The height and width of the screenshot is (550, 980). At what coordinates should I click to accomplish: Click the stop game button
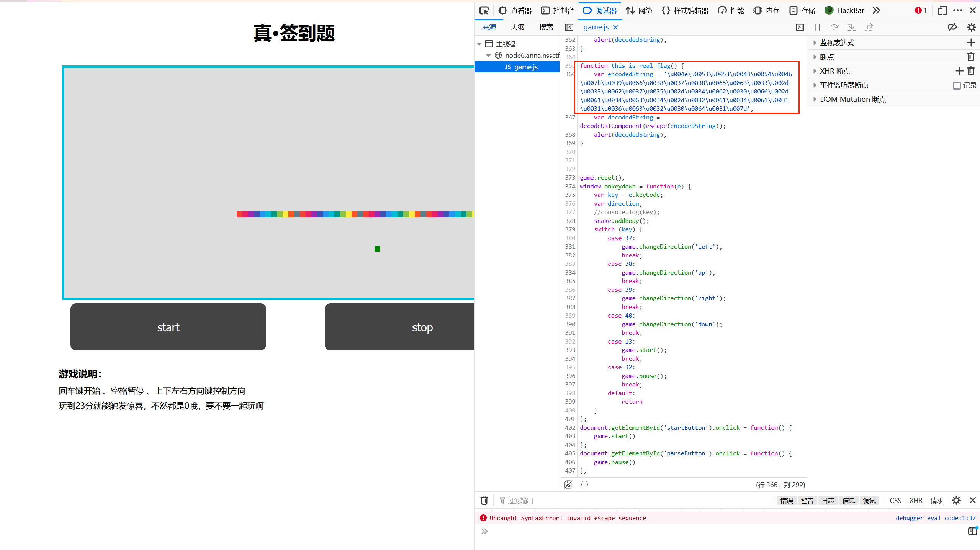point(422,326)
